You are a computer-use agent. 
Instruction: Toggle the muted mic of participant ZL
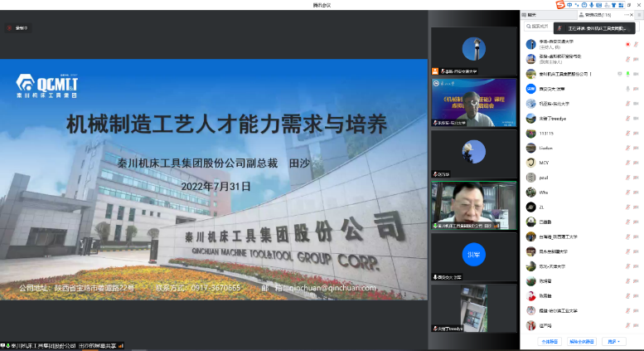[x=627, y=207]
